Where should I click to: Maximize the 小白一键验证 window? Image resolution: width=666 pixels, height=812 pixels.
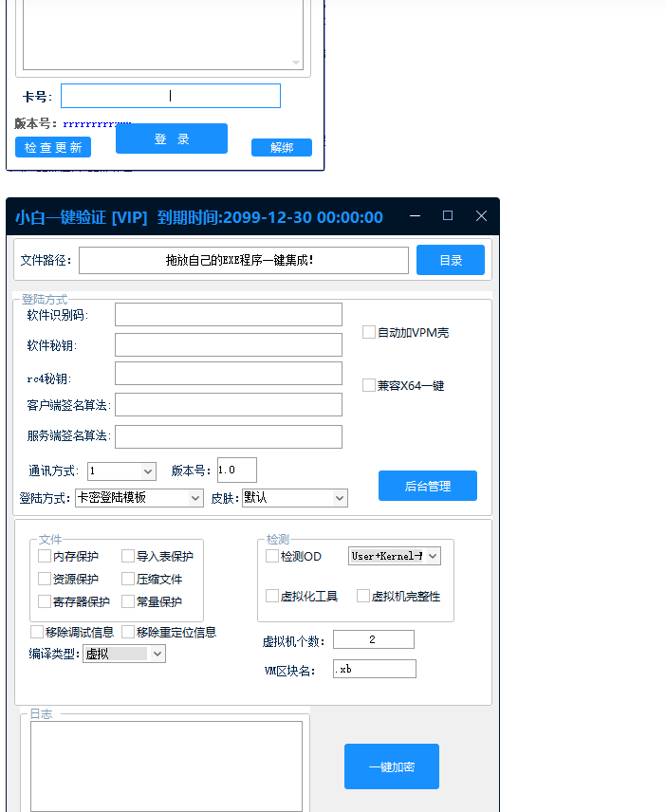(448, 216)
